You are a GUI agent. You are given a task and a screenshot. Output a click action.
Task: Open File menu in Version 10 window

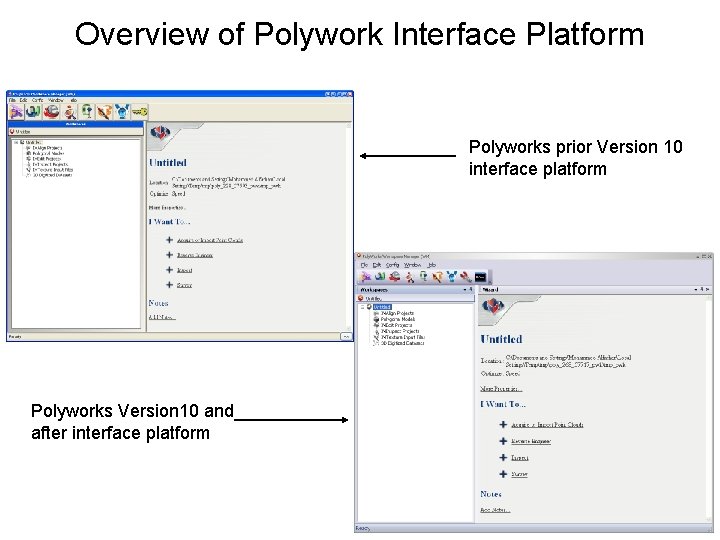[x=364, y=265]
